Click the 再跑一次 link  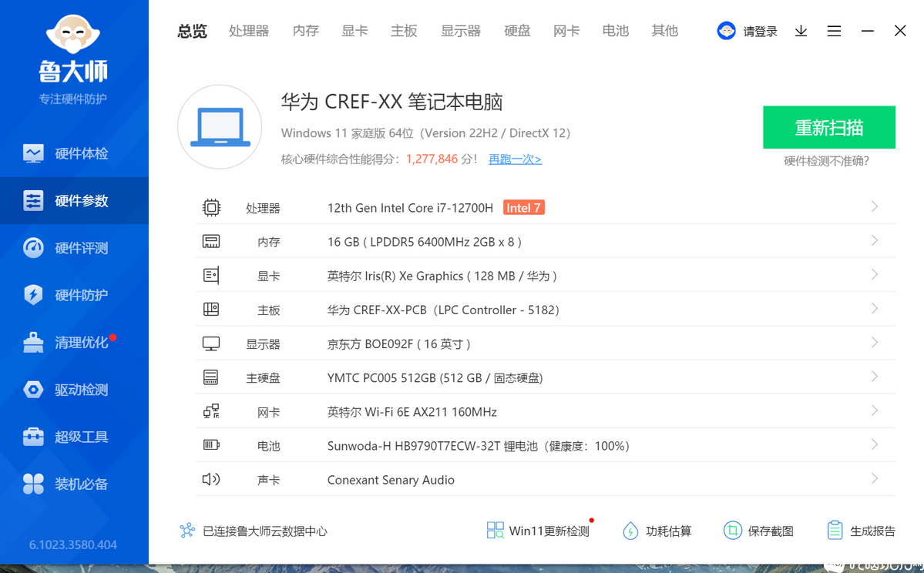coord(515,159)
